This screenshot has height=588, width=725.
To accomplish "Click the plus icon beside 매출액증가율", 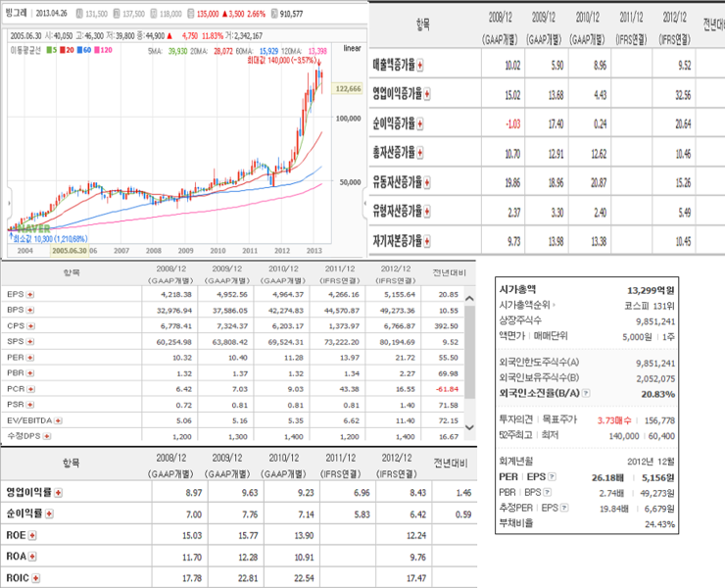I will click(x=420, y=66).
